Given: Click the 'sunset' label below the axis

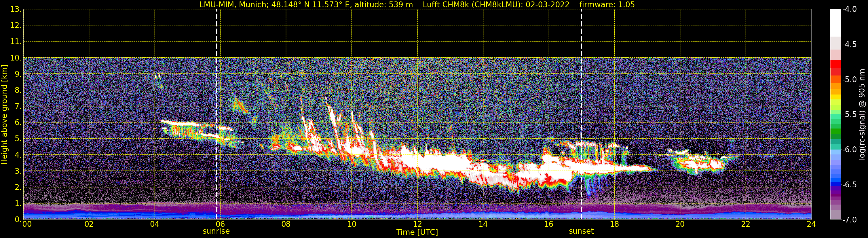Looking at the screenshot, I should pyautogui.click(x=581, y=231).
